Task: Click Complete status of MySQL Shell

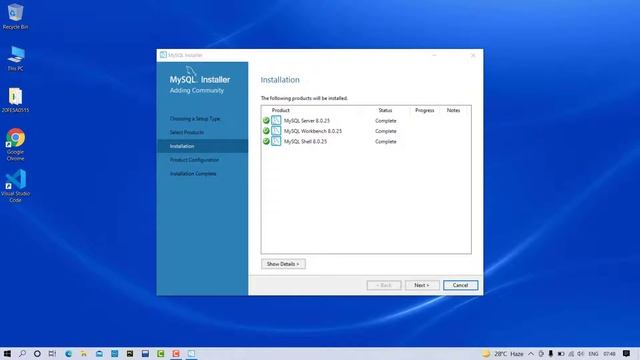Action: (x=386, y=141)
